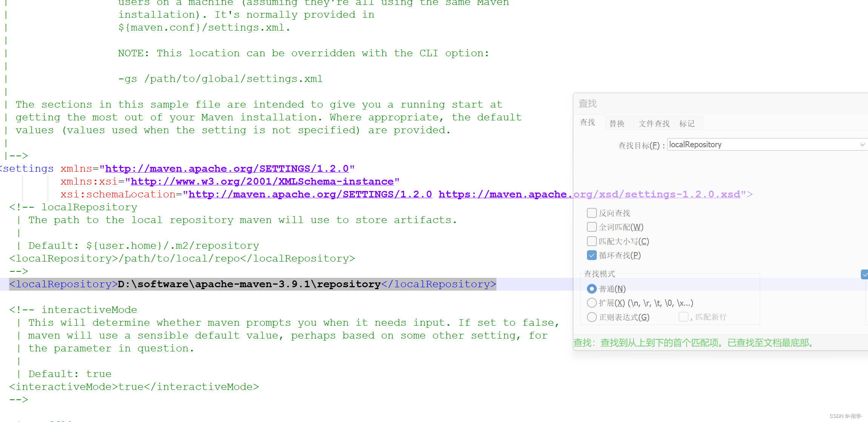The height and width of the screenshot is (422, 868).
Task: Click the 'Default: true' comment line
Action: [x=70, y=374]
